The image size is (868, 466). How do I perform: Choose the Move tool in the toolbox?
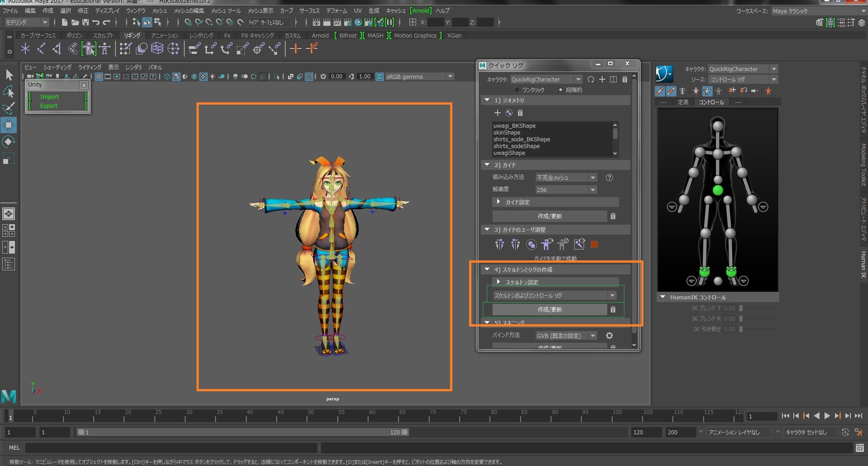[9, 125]
